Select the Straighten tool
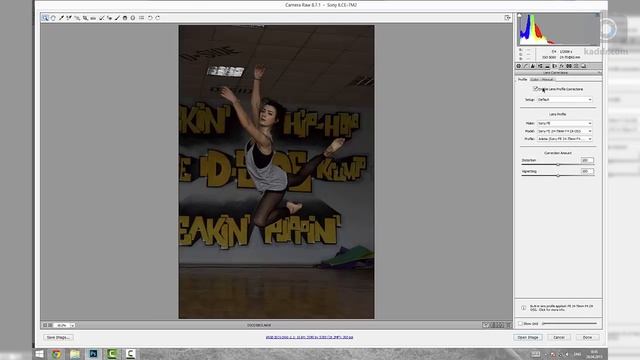Image resolution: width=640 pixels, height=360 pixels. 93,18
